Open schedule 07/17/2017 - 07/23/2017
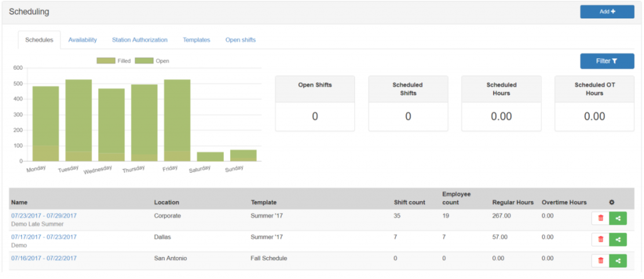This screenshot has width=644, height=279. coord(44,237)
